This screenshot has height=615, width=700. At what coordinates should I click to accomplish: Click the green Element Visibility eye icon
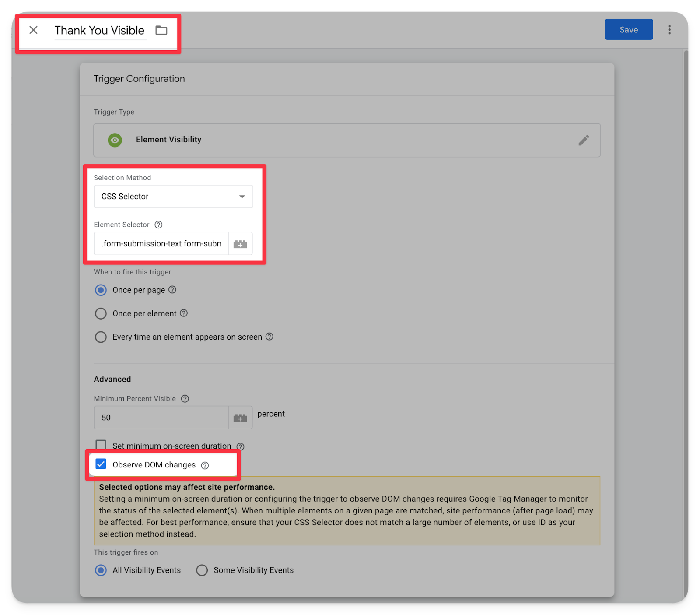(x=115, y=140)
